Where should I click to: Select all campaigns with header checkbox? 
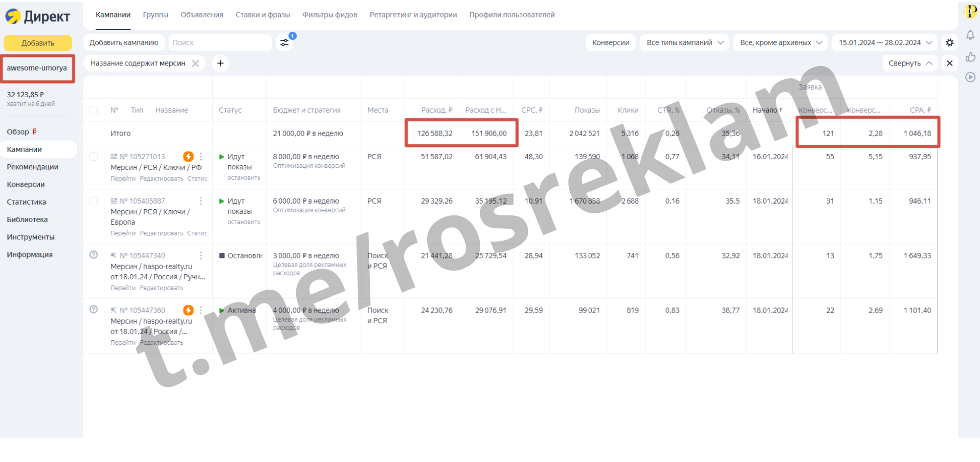pyautogui.click(x=94, y=110)
